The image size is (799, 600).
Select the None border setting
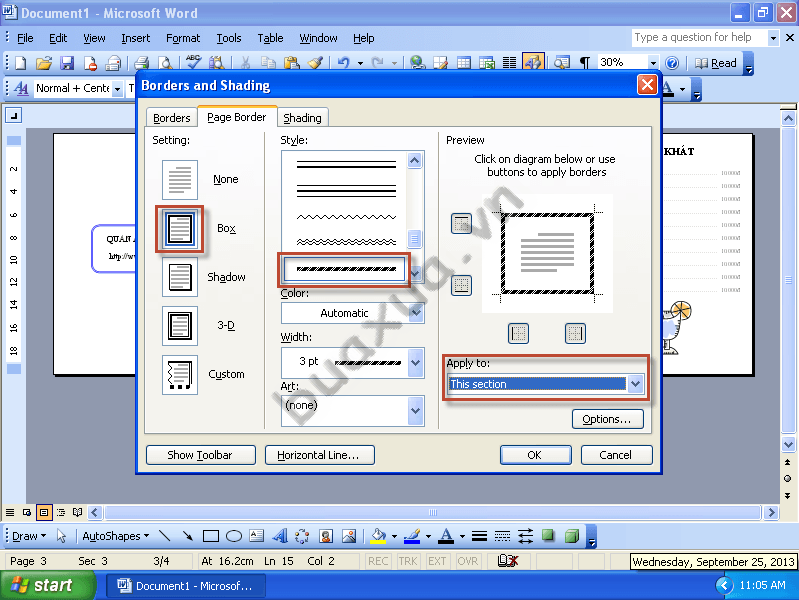(x=180, y=180)
